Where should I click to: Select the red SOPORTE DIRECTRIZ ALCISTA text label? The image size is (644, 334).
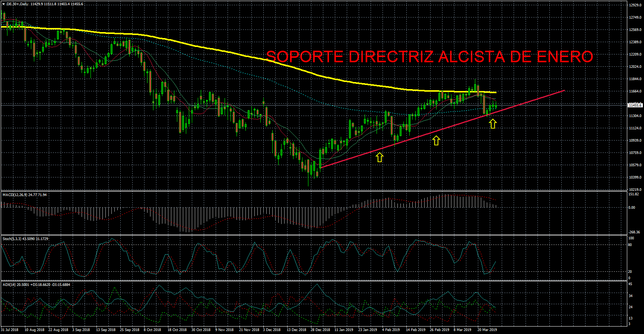click(x=429, y=57)
